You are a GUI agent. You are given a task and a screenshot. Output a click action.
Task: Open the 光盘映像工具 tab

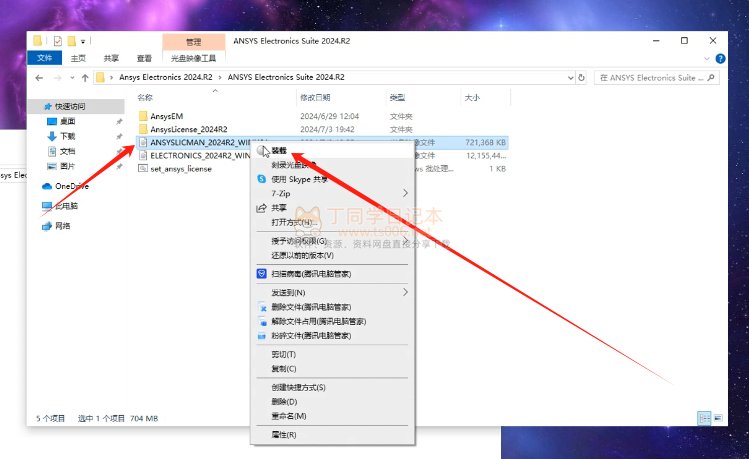pos(193,58)
